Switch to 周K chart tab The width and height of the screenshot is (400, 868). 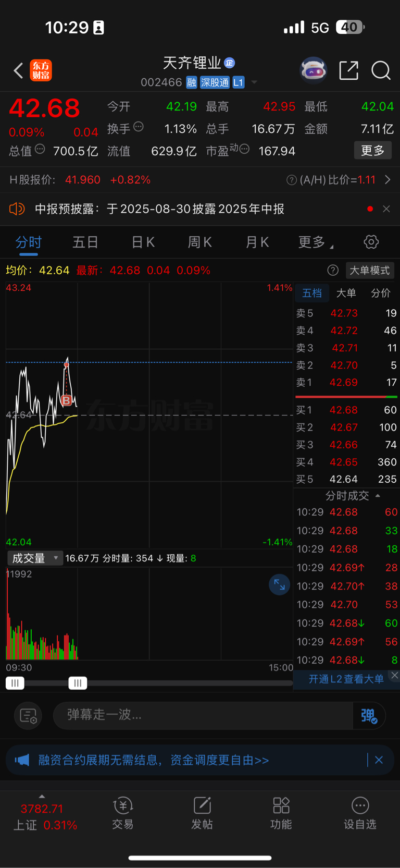click(x=199, y=242)
